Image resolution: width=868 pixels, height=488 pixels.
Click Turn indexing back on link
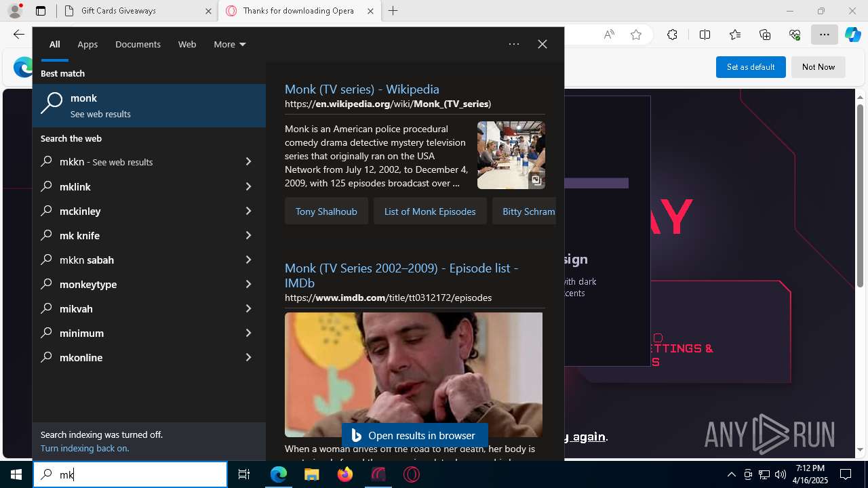pyautogui.click(x=85, y=448)
